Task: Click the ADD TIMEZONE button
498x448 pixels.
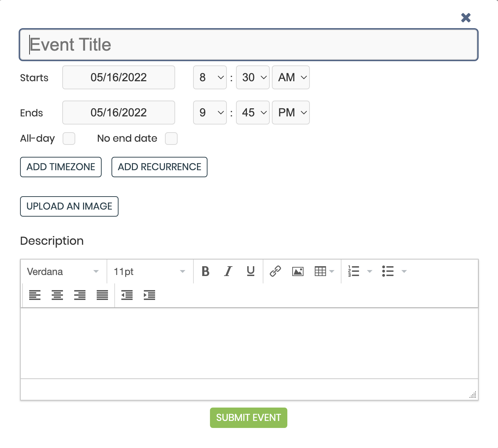Action: coord(61,167)
